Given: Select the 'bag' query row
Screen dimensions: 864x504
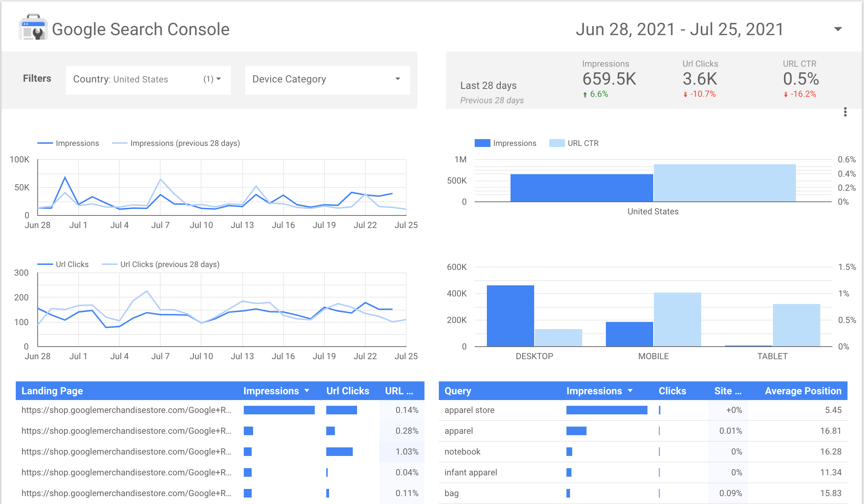Looking at the screenshot, I should click(643, 493).
